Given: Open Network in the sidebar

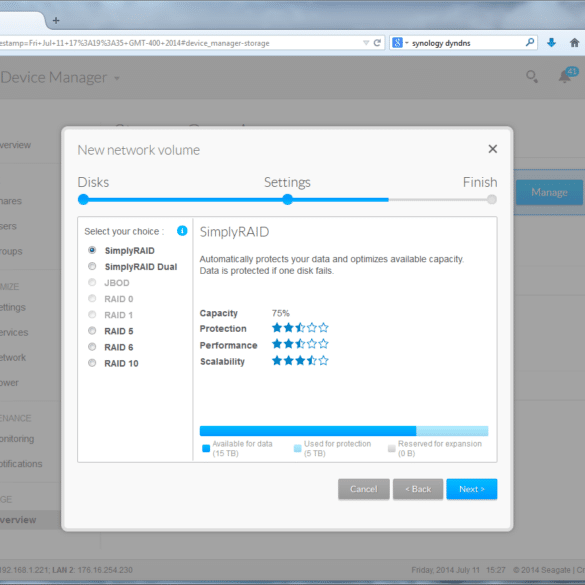Looking at the screenshot, I should pos(13,357).
